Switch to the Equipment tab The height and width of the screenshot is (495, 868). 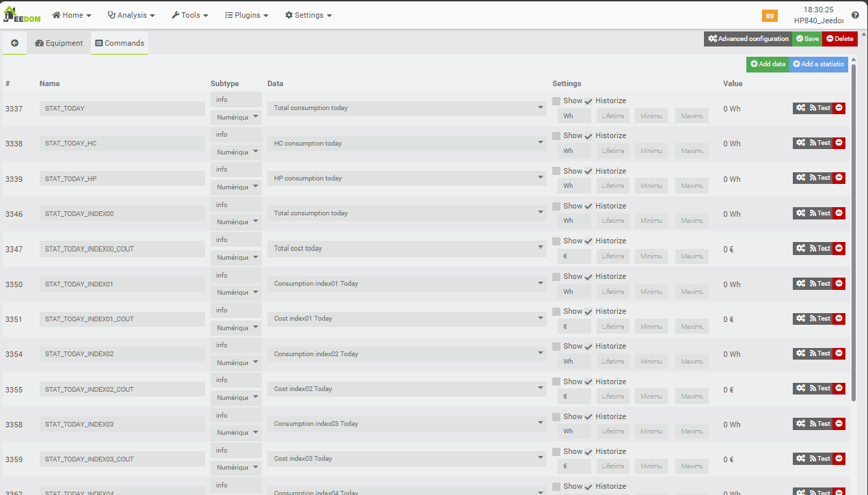[59, 43]
